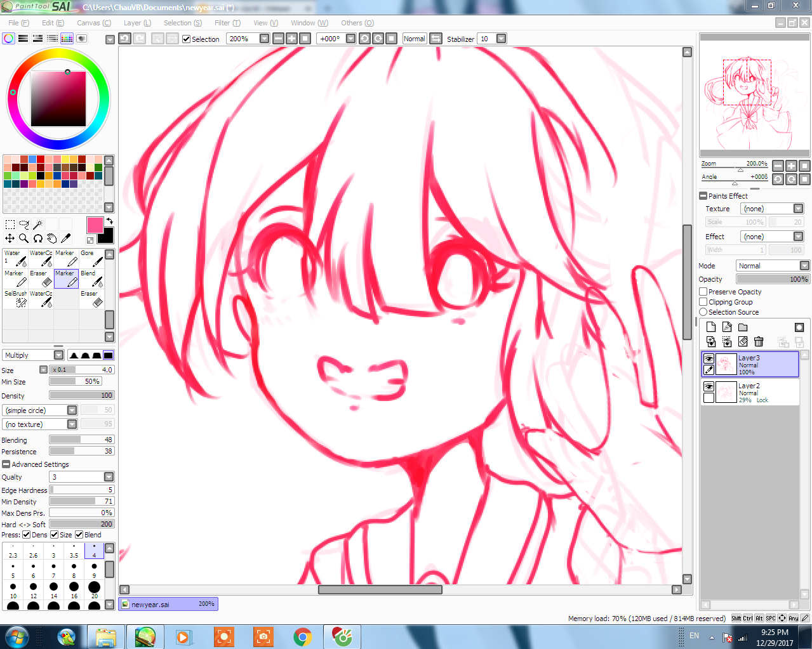Viewport: 812px width, 649px height.
Task: Delete layer with the trash can icon
Action: click(x=759, y=342)
